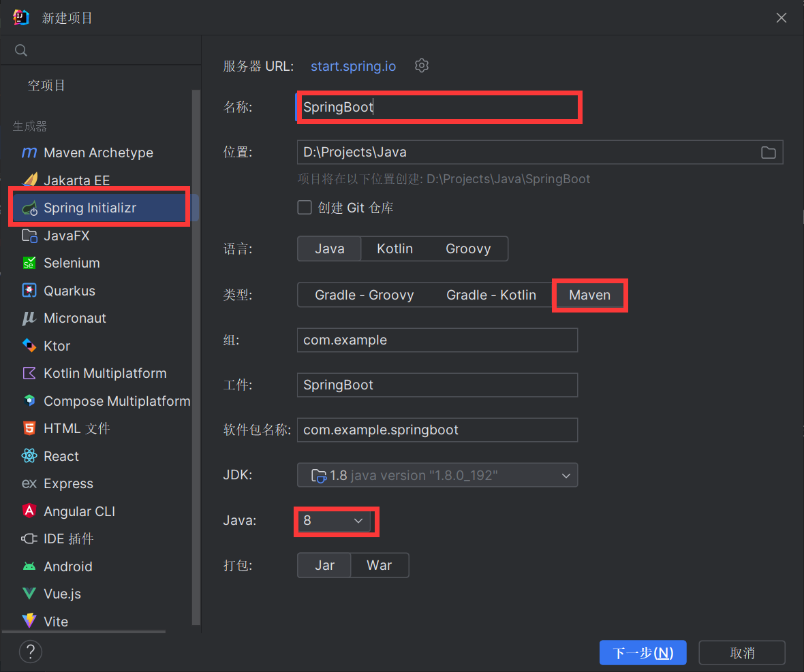Image resolution: width=804 pixels, height=672 pixels.
Task: Select Kotlin Multiplatform generator label
Action: 105,373
